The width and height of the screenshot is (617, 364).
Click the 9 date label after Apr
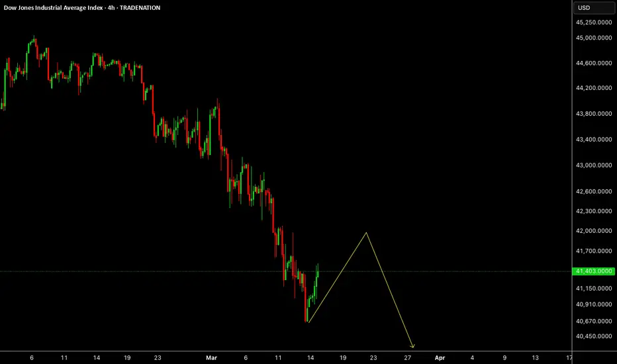[x=504, y=357]
